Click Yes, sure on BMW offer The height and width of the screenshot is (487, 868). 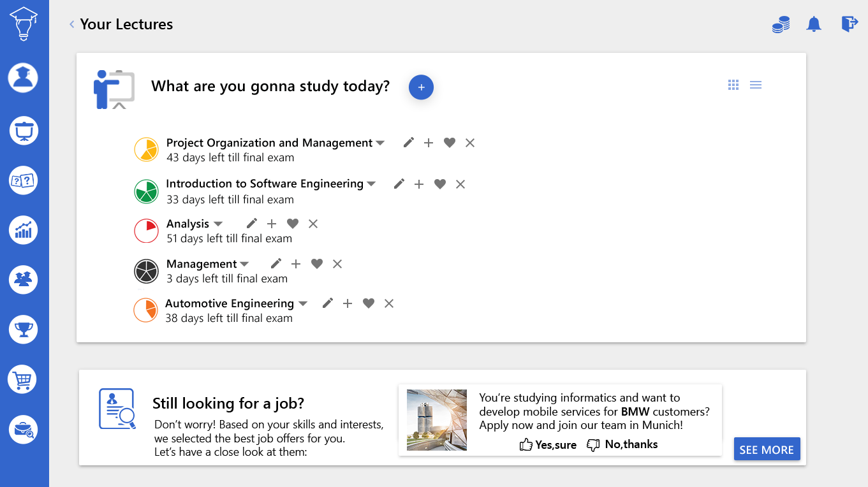tap(548, 445)
